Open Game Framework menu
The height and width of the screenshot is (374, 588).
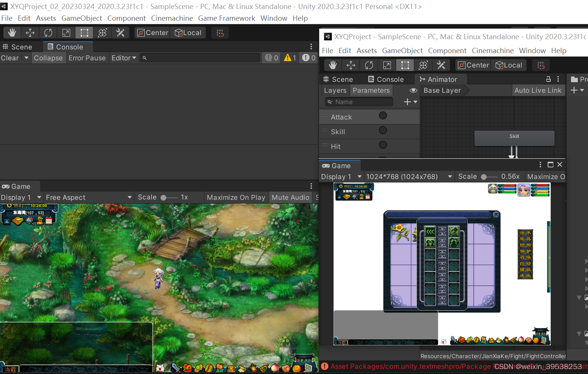coord(227,18)
